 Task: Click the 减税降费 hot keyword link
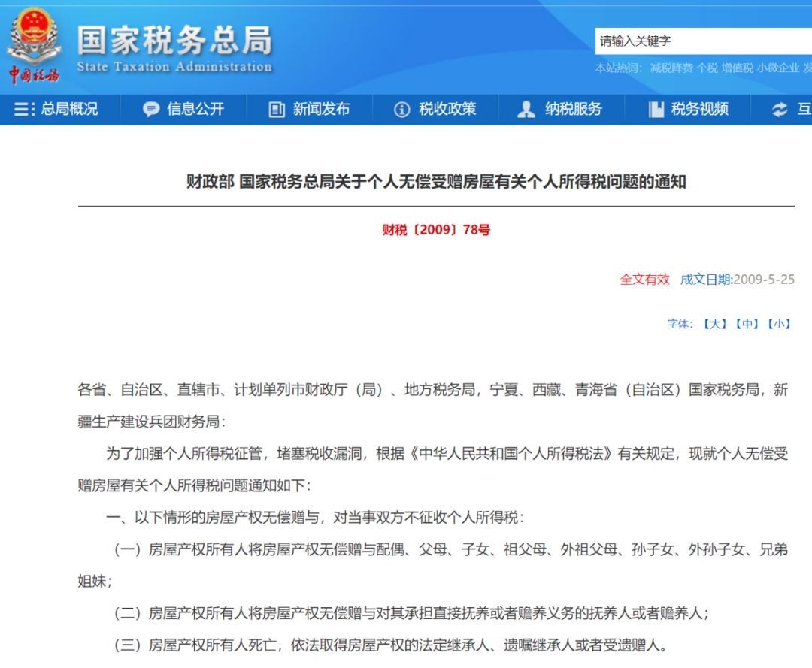pyautogui.click(x=671, y=68)
